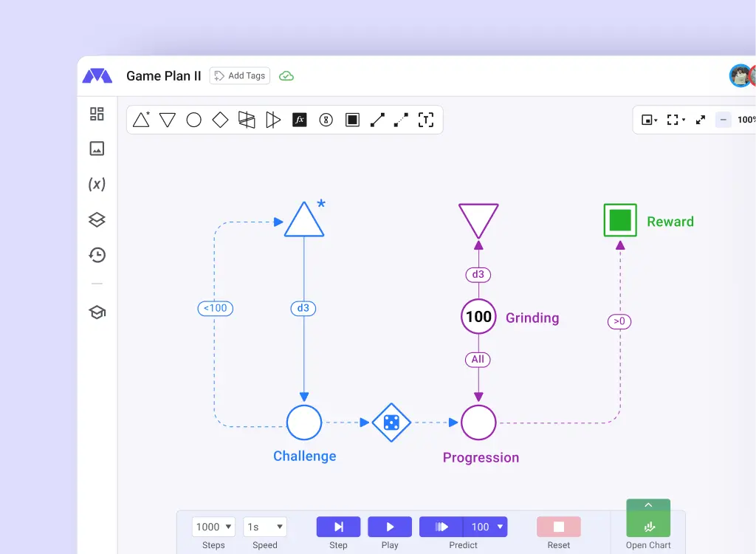Pick the Pool circle tool

[x=193, y=120]
